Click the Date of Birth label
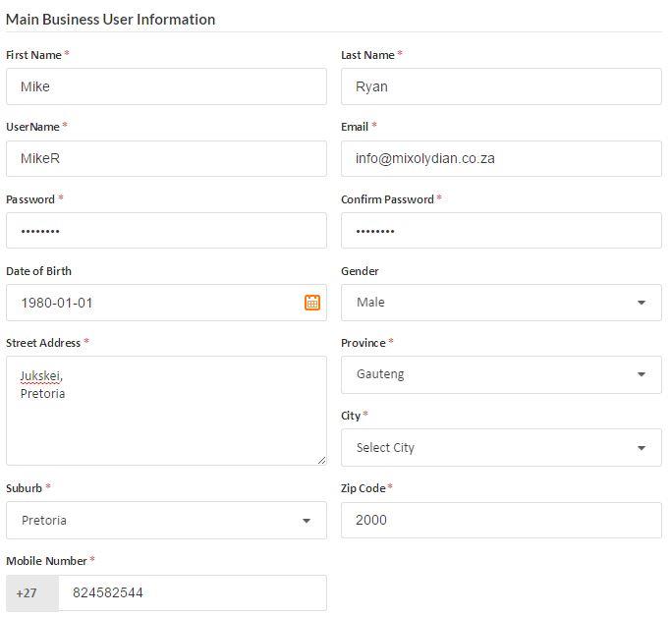672x617 pixels. coord(38,271)
